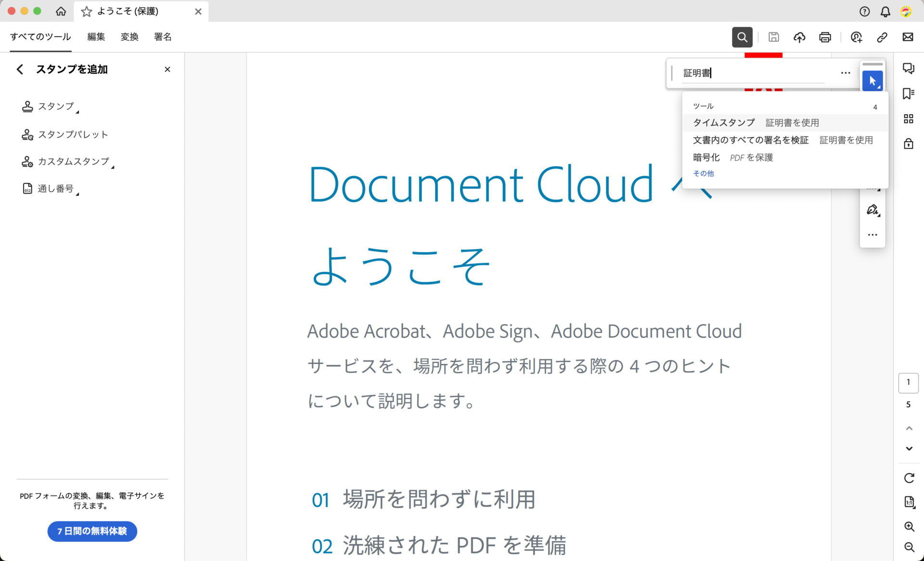The width and height of the screenshot is (924, 561).
Task: Click the 02 洗練された PDF を準備 heading
Action: tap(439, 546)
